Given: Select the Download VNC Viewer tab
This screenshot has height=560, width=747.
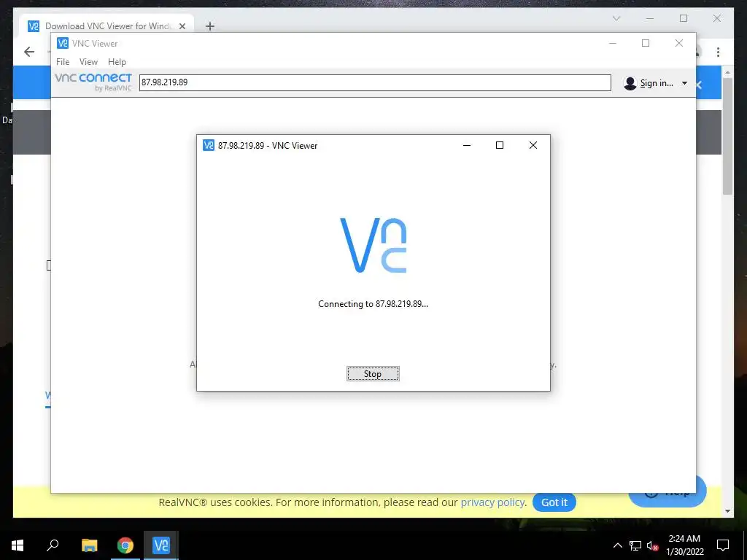Looking at the screenshot, I should click(107, 26).
